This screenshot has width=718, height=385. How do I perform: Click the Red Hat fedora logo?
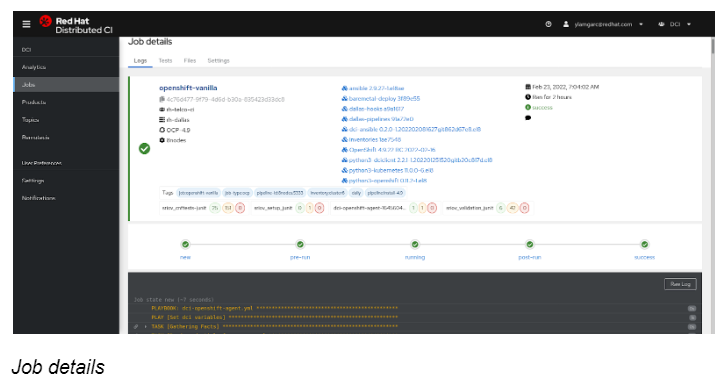point(45,21)
